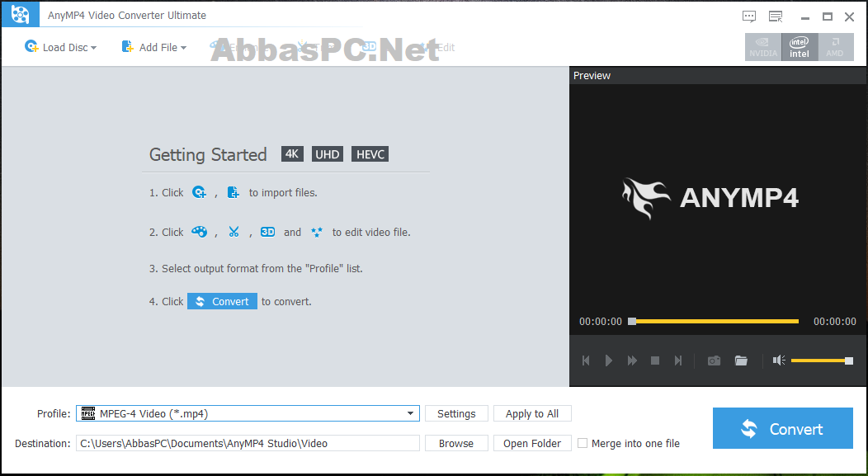Click the AnyMP4 app logo icon
The image size is (868, 476).
coord(21,14)
